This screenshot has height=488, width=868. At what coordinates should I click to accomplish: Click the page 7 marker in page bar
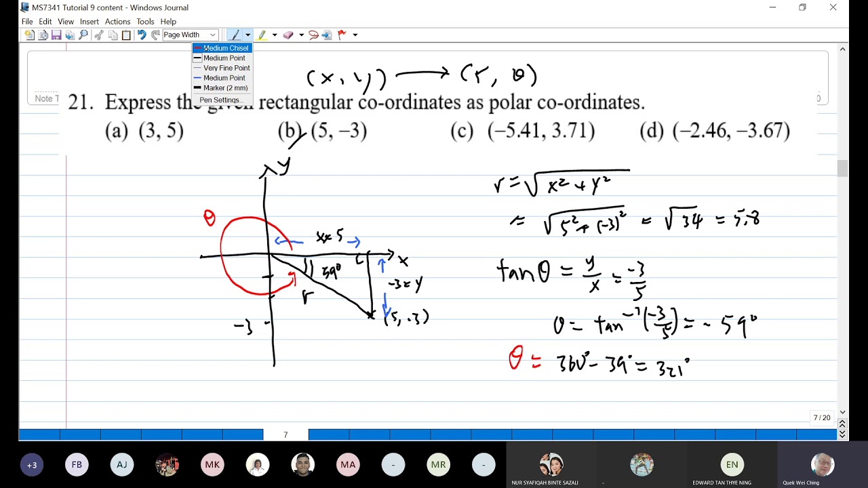[285, 434]
